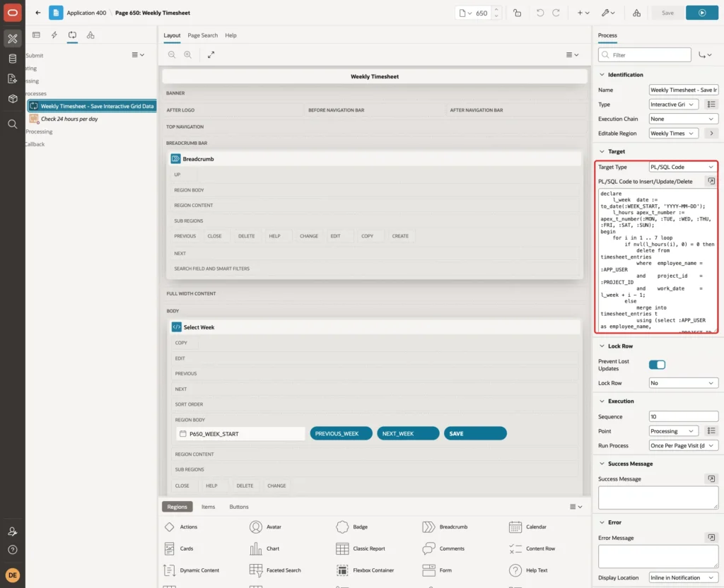
Task: Increment the page number stepper up
Action: [x=496, y=10]
